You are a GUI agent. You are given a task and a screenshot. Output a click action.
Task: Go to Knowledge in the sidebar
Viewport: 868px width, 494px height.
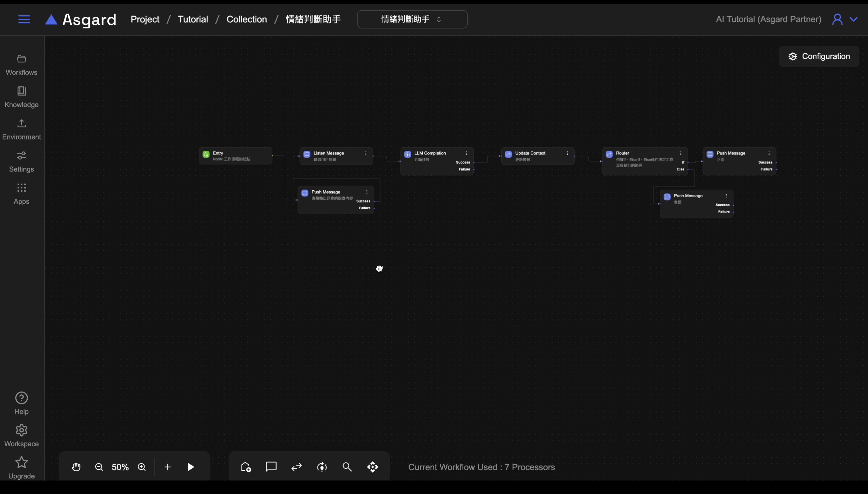[x=21, y=97]
